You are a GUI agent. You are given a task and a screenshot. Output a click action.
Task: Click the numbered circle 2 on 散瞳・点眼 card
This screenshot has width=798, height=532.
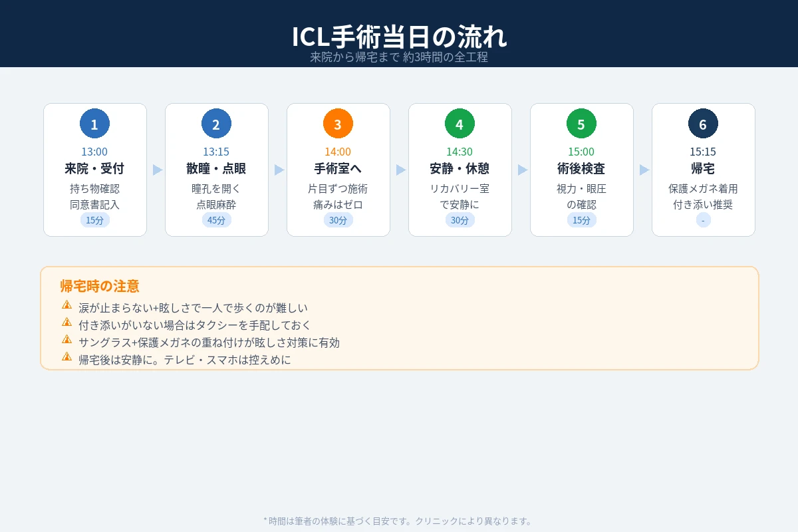pyautogui.click(x=217, y=123)
